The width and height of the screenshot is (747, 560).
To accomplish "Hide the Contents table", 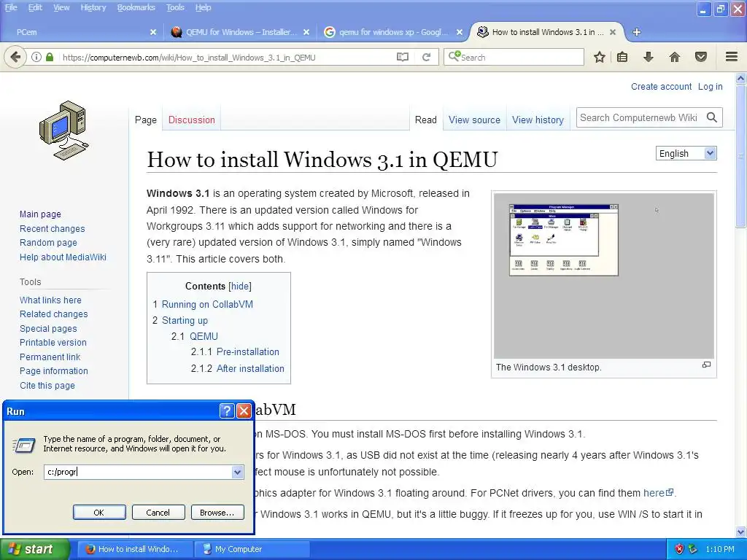I will click(x=239, y=286).
